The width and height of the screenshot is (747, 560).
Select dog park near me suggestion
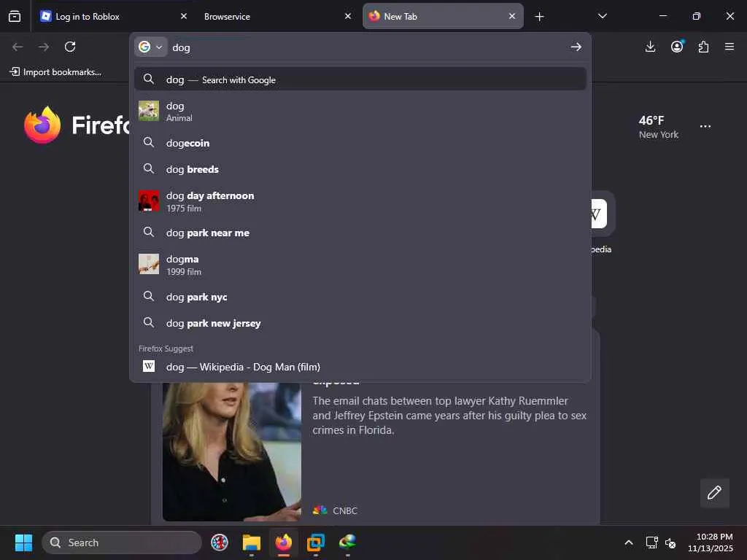(x=360, y=233)
